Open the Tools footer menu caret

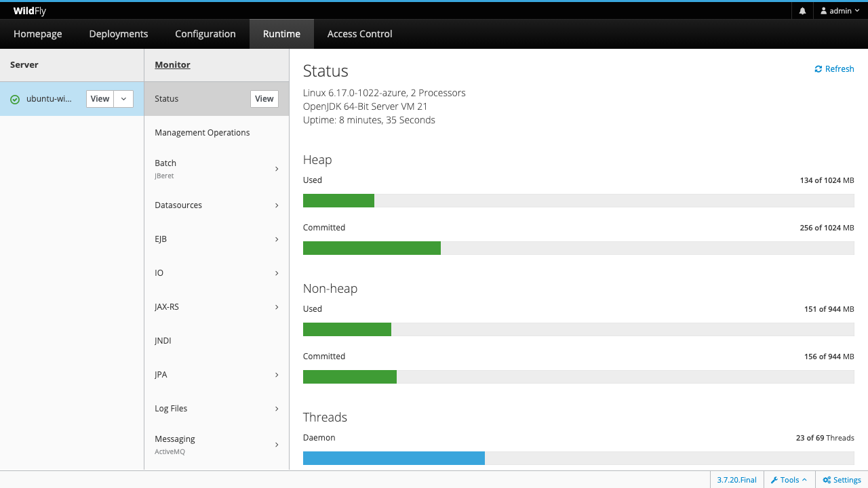[804, 480]
